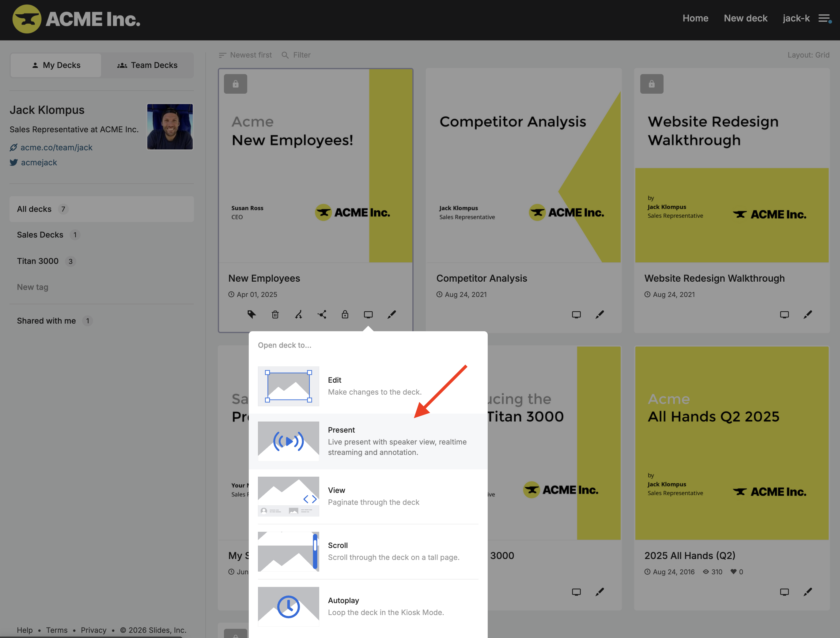
Task: Choose Edit in the Open deck to menu
Action: [368, 386]
